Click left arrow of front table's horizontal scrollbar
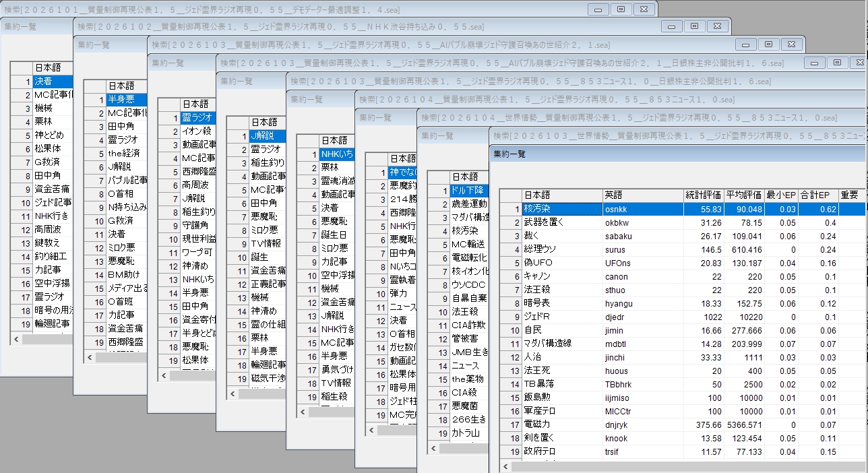This screenshot has width=868, height=473. (505, 467)
